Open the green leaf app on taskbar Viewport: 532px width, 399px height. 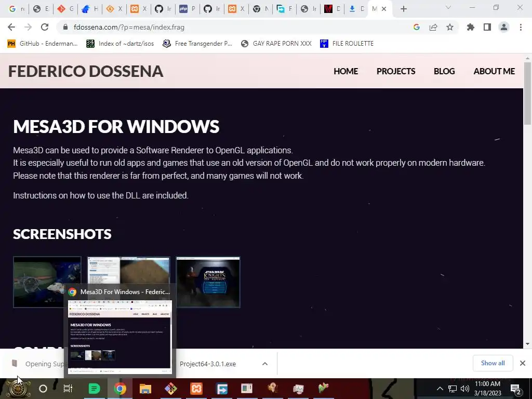[323, 389]
